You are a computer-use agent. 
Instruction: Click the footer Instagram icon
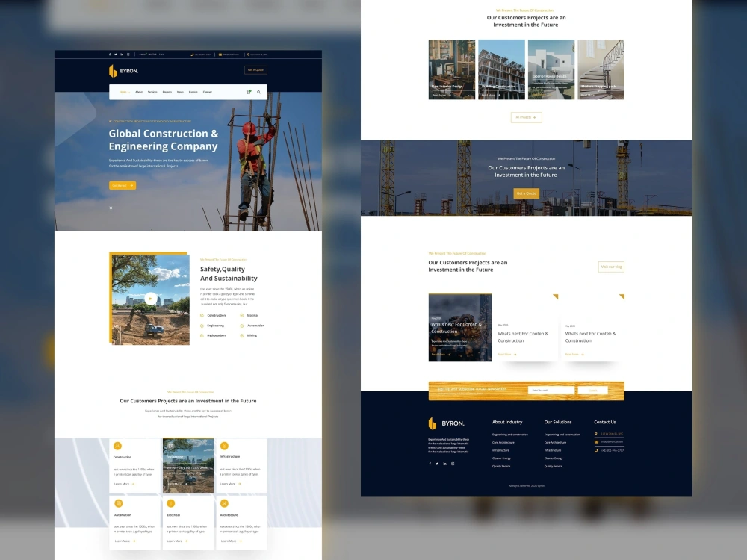453,464
